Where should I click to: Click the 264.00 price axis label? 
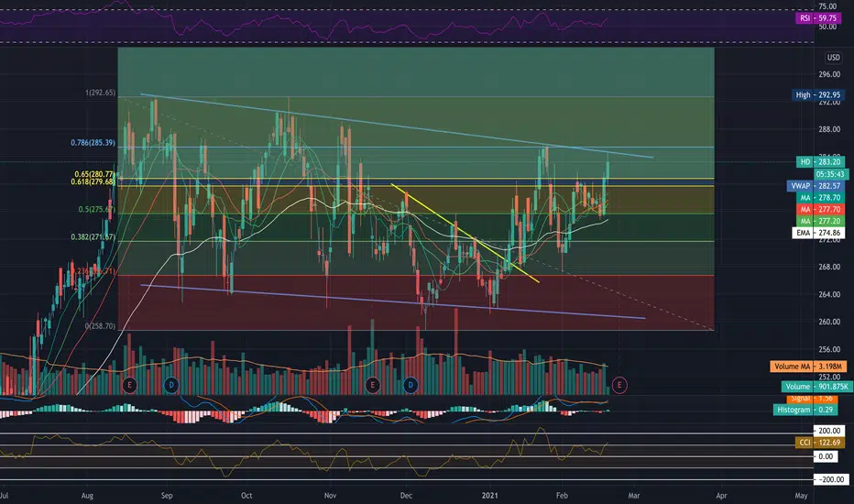click(829, 294)
